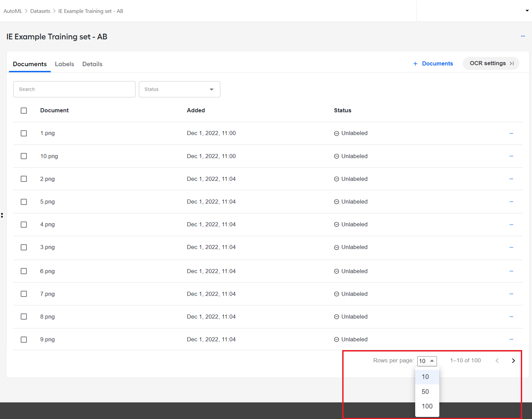Switch to the Documents tab
532x419 pixels.
click(x=30, y=64)
